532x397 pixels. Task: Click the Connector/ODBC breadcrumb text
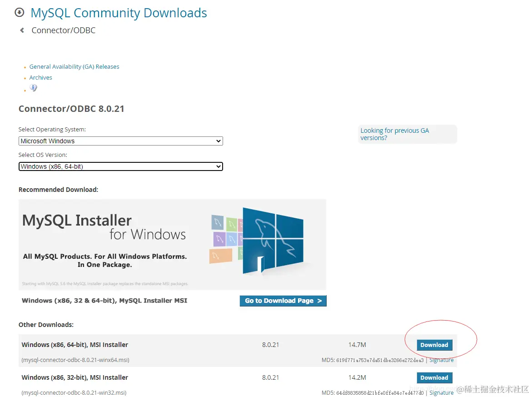point(64,30)
